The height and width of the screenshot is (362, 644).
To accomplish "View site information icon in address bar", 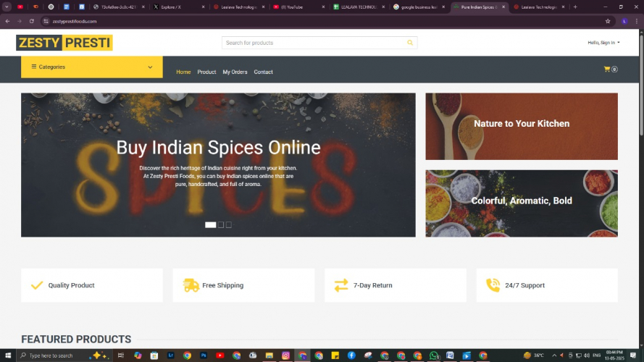I will click(46, 21).
